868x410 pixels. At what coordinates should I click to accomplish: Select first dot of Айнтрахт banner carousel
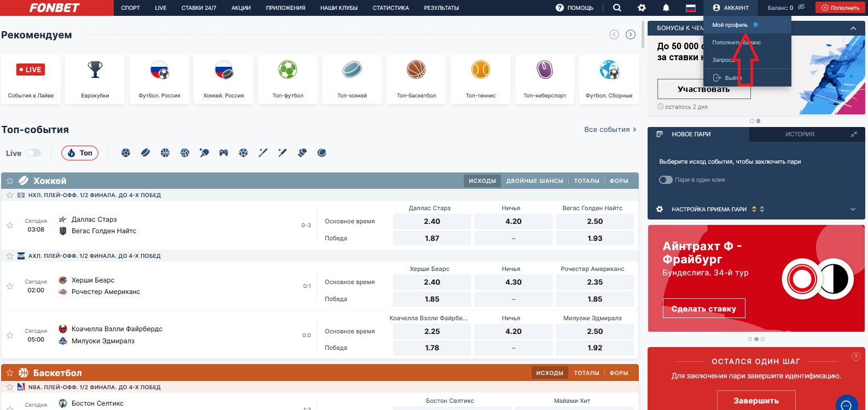(x=750, y=339)
